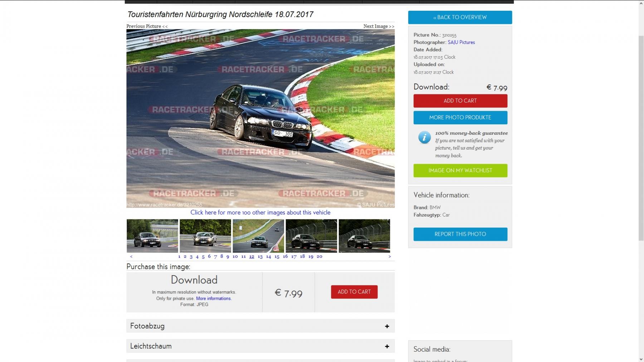Add to cart in Download purchase row
This screenshot has height=362, width=644.
point(354,292)
